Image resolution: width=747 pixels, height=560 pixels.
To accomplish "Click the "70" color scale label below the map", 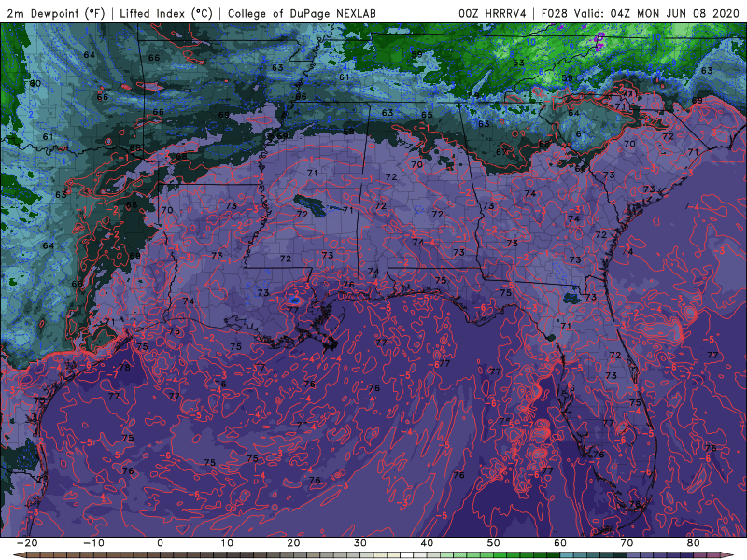I will pyautogui.click(x=627, y=543).
